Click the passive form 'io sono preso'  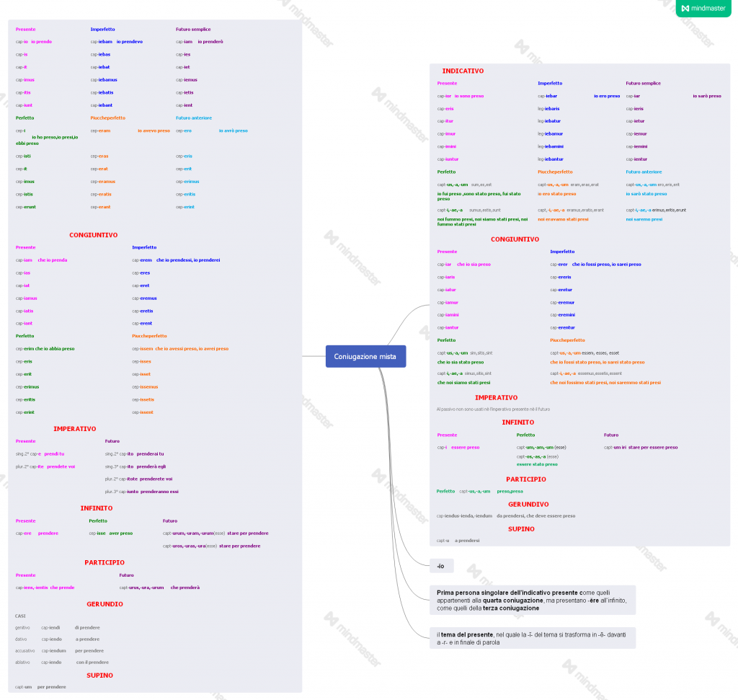pyautogui.click(x=469, y=96)
